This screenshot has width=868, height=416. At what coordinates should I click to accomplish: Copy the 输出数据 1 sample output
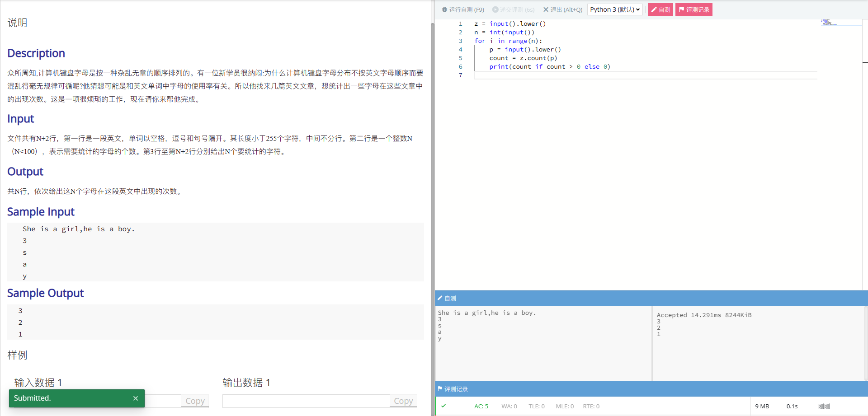pos(403,401)
